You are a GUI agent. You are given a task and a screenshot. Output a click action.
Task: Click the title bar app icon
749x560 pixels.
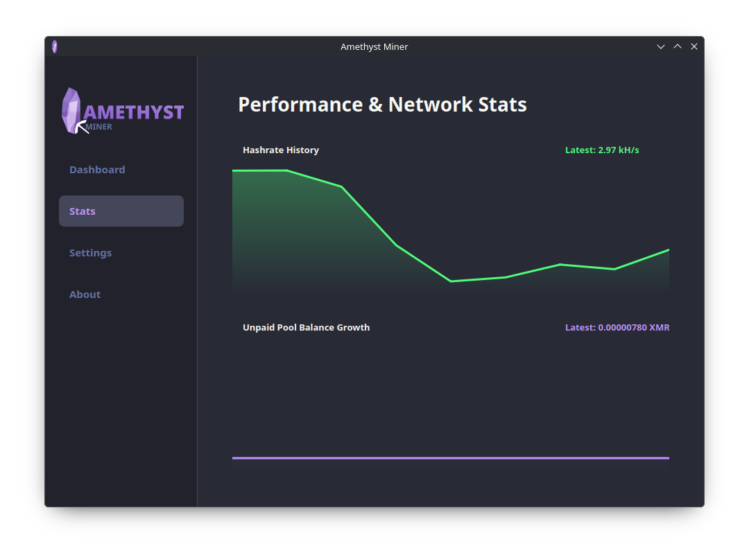(55, 46)
